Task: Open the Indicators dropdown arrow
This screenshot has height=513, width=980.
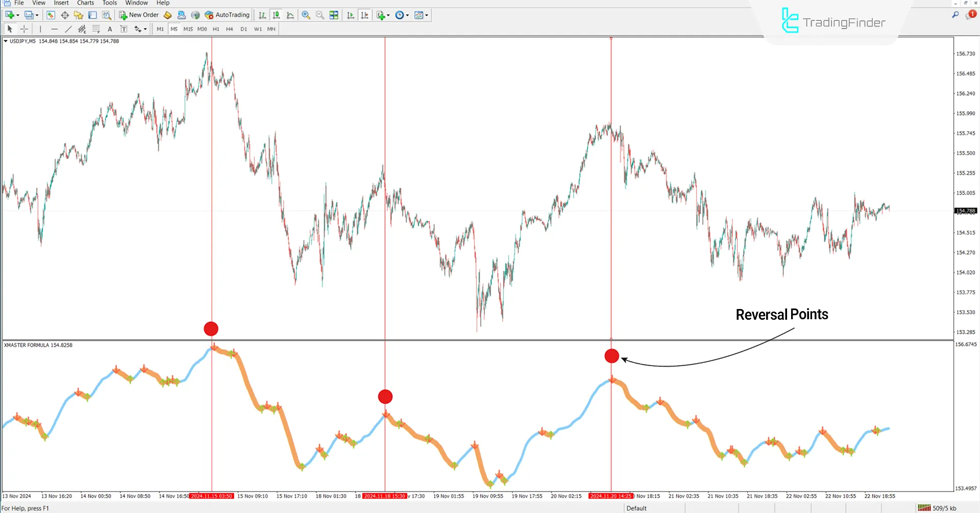Action: (x=388, y=15)
